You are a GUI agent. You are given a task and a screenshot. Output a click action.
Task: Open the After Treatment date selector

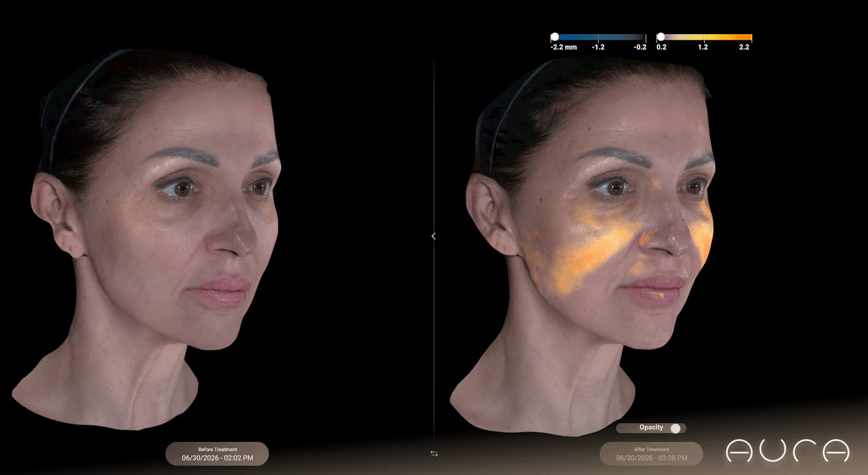click(x=651, y=454)
